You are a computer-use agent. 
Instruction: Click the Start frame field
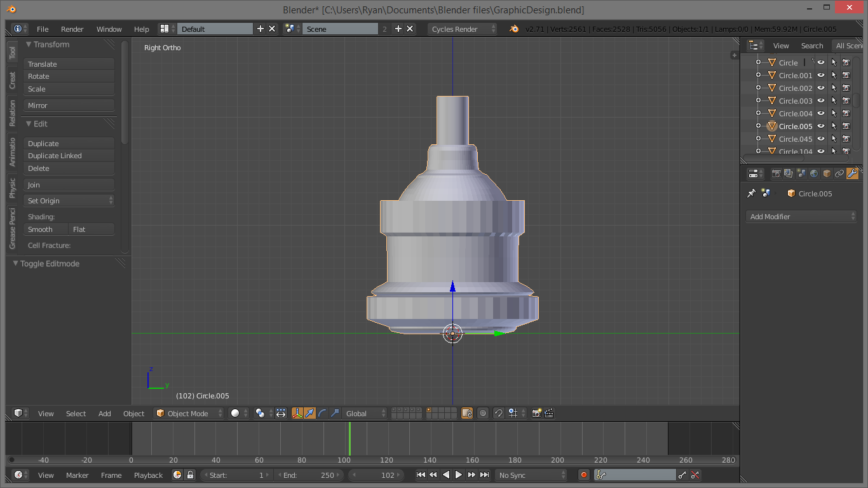point(236,475)
